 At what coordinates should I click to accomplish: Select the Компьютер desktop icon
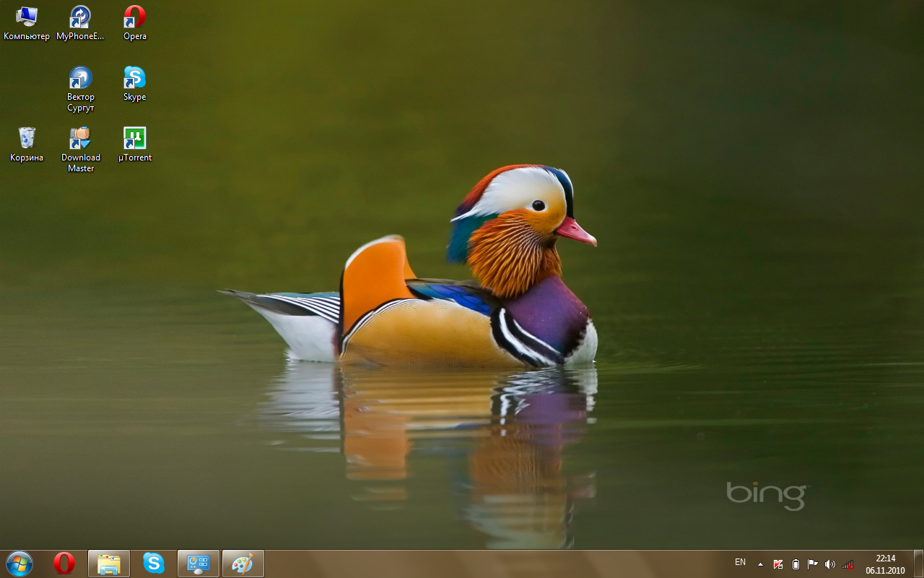click(27, 23)
